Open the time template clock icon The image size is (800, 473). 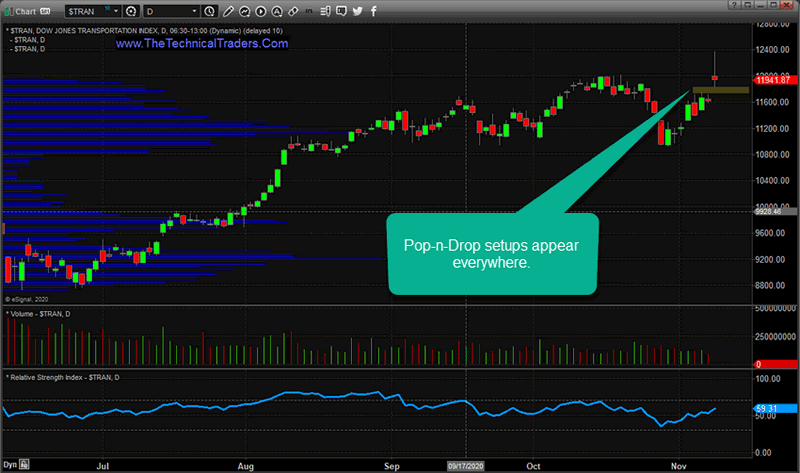[209, 11]
